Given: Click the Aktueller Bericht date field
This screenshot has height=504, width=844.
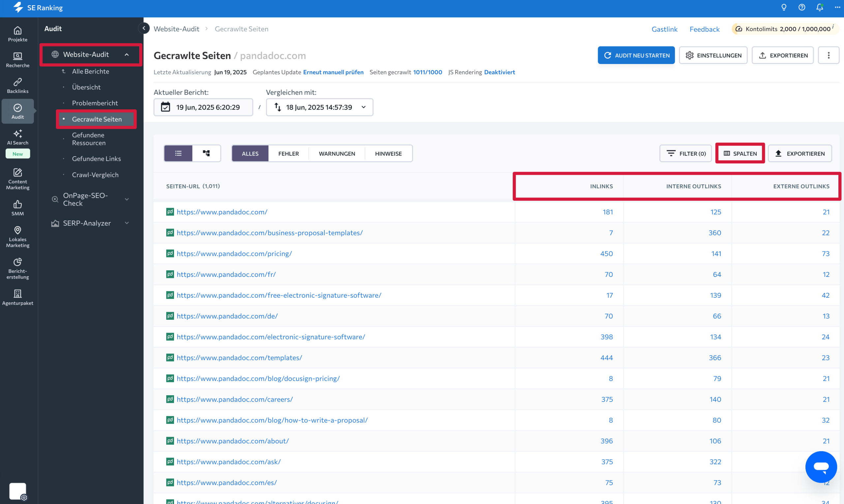Looking at the screenshot, I should tap(203, 107).
